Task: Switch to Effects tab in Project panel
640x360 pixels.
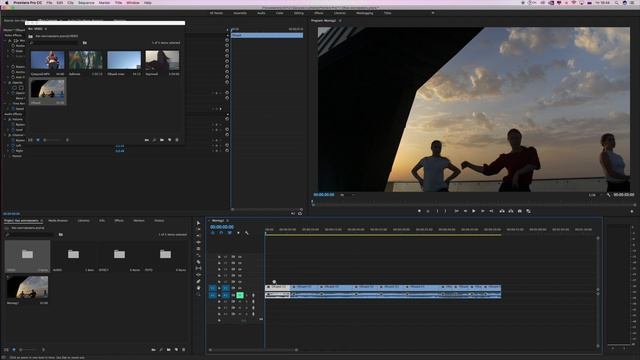Action: [x=119, y=220]
